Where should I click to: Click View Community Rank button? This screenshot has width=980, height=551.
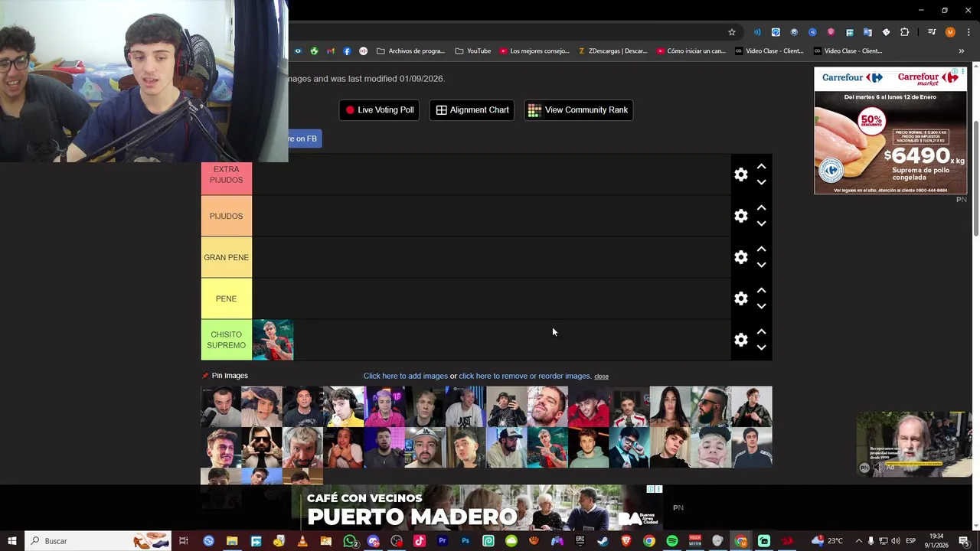578,110
